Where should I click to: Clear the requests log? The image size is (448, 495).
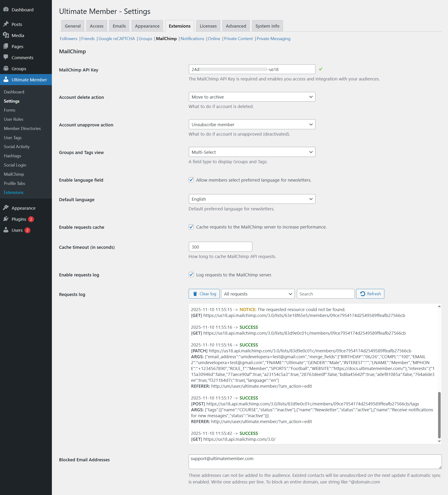(204, 294)
